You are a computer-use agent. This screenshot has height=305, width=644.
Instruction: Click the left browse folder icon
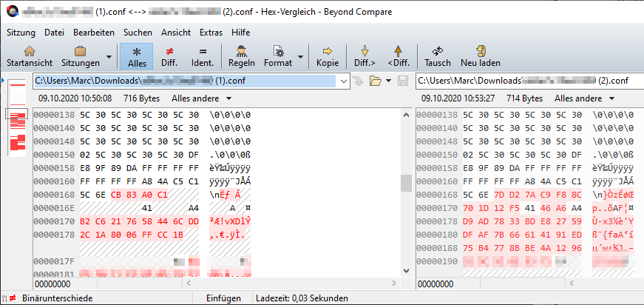tap(375, 81)
